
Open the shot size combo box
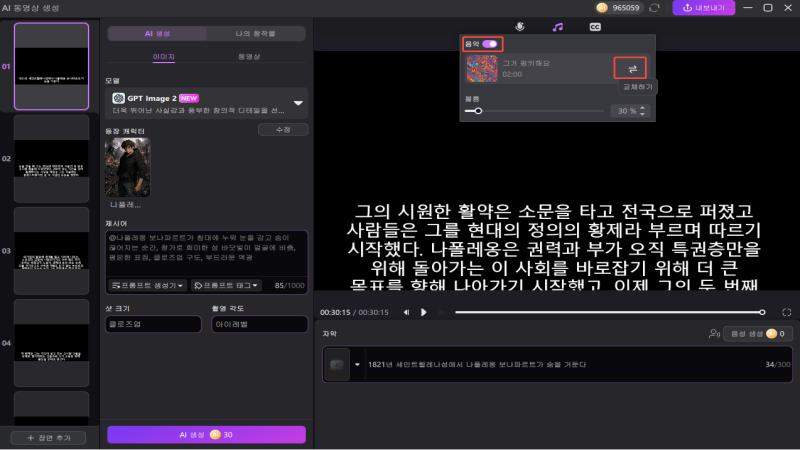tap(153, 324)
